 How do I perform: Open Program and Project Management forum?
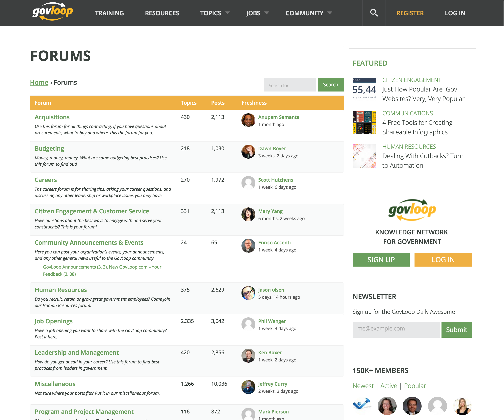point(84,412)
